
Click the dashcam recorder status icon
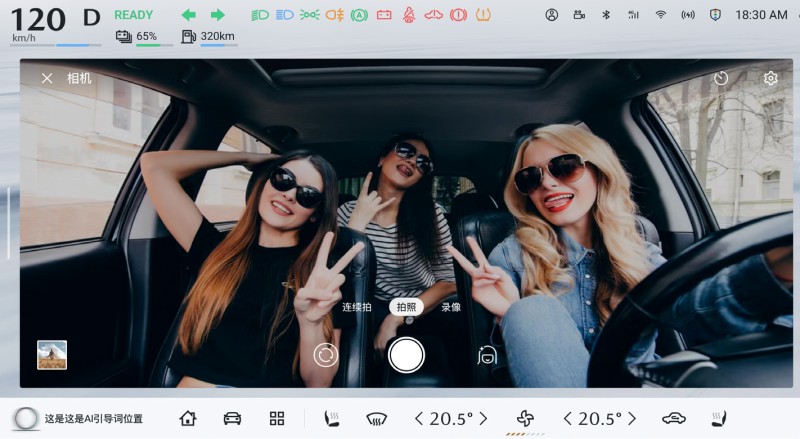click(579, 15)
